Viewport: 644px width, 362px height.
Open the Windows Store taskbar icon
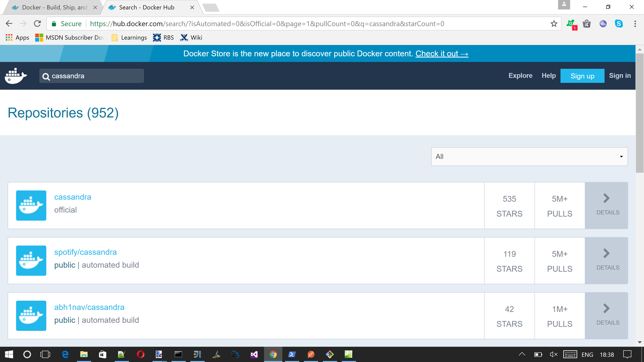[x=103, y=354]
